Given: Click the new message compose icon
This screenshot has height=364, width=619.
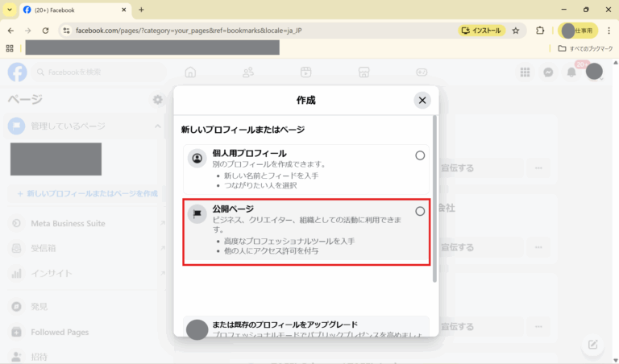Looking at the screenshot, I should point(593,345).
